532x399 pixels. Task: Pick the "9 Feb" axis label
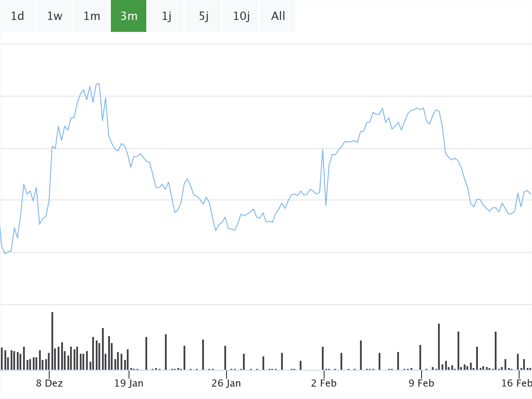click(x=421, y=383)
